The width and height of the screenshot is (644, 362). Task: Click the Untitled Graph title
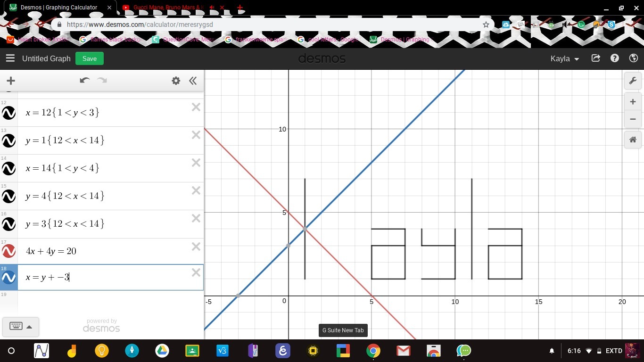tap(46, 58)
